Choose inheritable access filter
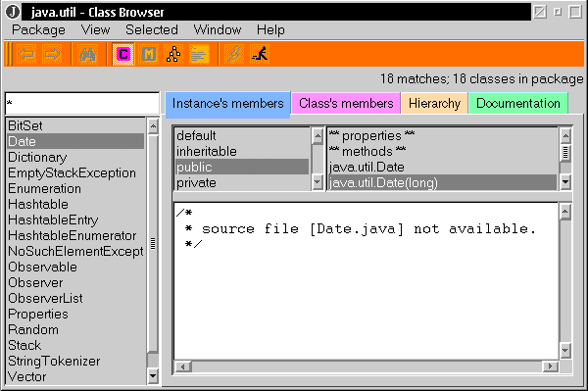Image resolution: width=588 pixels, height=391 pixels. [x=242, y=152]
